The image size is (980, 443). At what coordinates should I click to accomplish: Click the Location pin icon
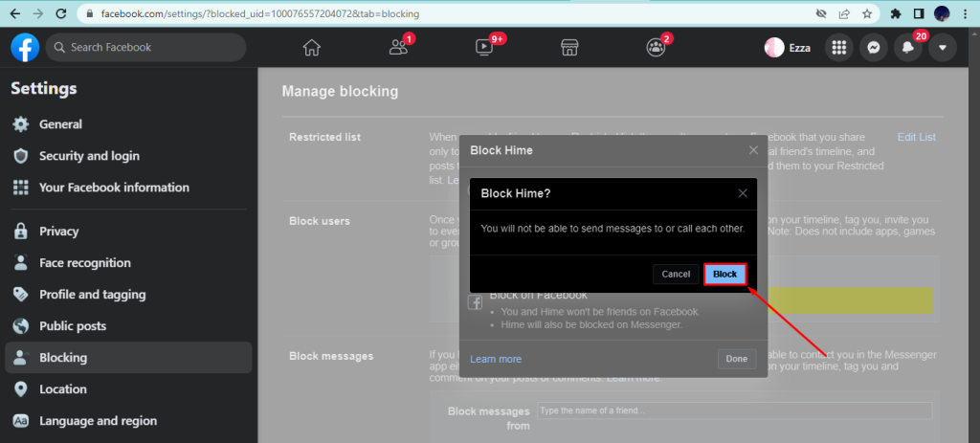[21, 389]
